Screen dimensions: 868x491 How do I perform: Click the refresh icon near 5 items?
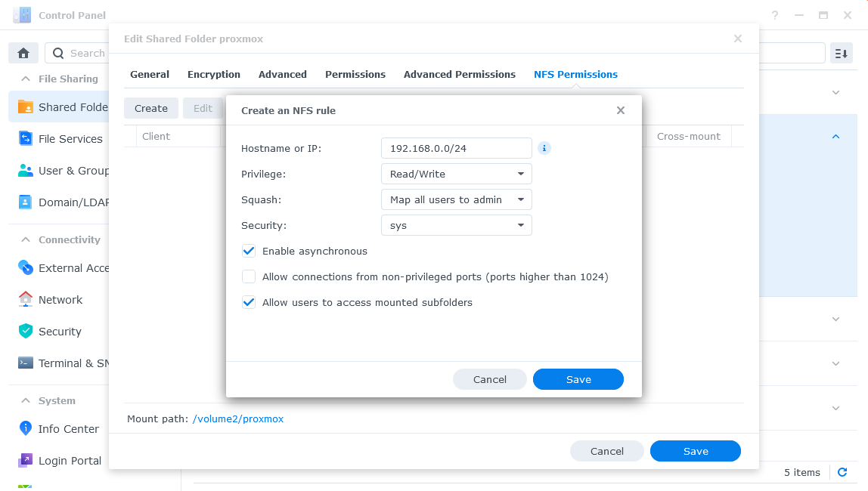842,472
